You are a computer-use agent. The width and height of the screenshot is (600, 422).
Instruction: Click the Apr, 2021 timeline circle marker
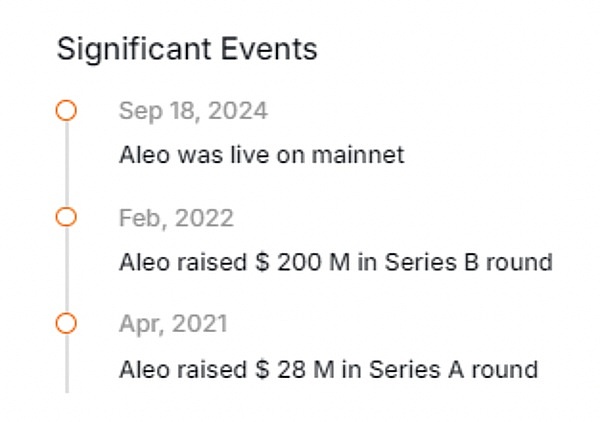[66, 323]
